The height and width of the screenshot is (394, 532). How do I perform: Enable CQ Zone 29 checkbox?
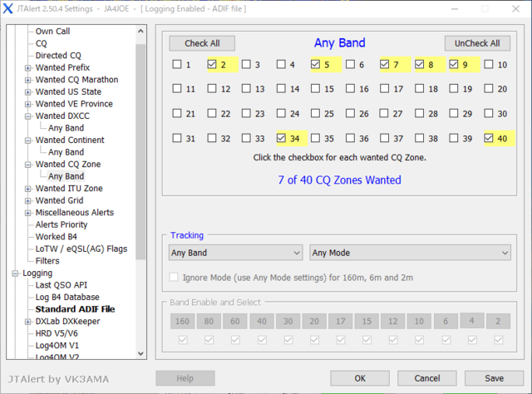click(454, 113)
